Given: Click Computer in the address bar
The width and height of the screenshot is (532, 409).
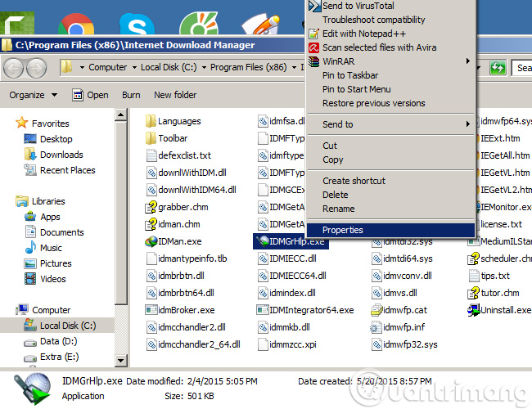Looking at the screenshot, I should coord(107,68).
